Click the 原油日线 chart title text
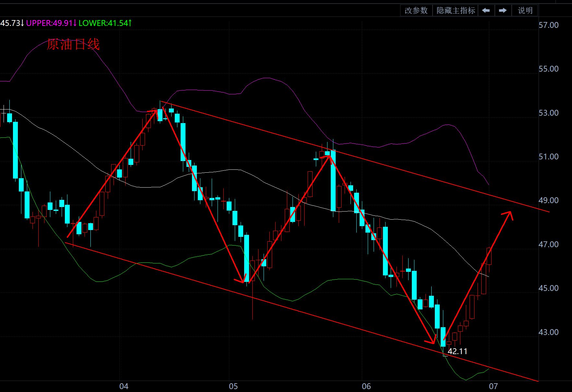Image resolution: width=572 pixels, height=392 pixels. (73, 44)
